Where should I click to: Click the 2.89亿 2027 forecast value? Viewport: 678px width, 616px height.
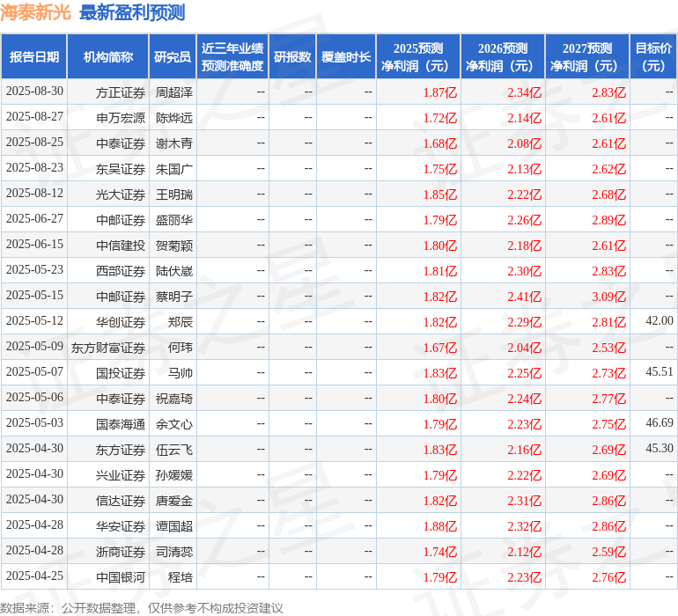tap(608, 220)
